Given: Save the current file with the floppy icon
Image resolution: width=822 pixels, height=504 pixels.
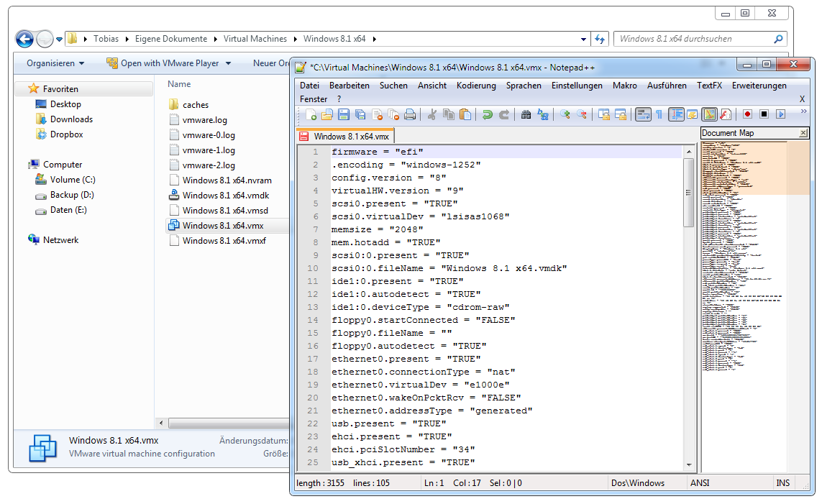Looking at the screenshot, I should pos(343,114).
